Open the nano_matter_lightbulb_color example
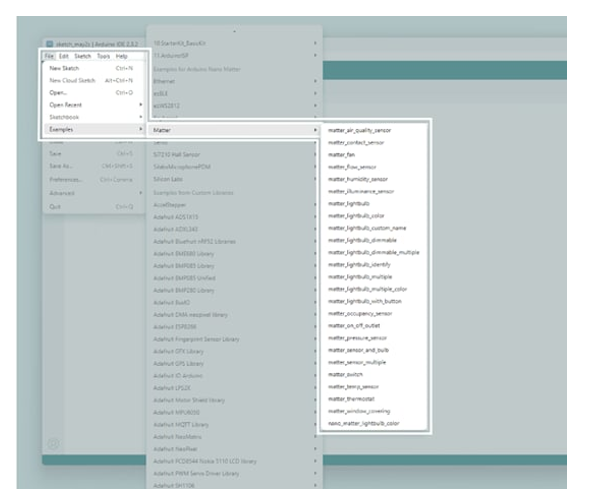 pos(375,423)
